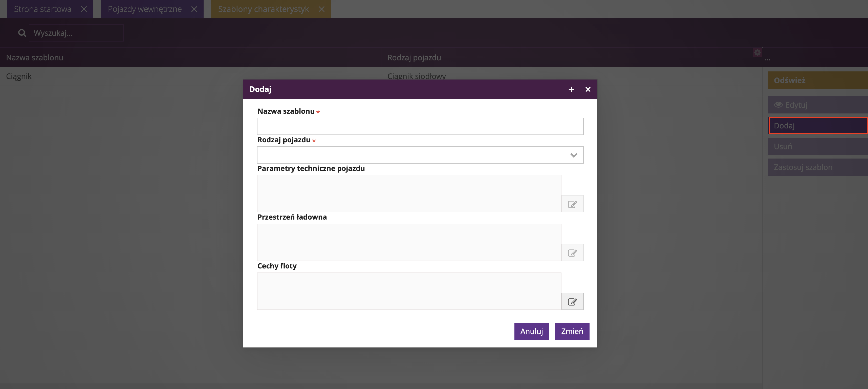This screenshot has width=868, height=389.
Task: Click the edit icon for Parametry techniczne pojazdu
Action: tap(572, 204)
